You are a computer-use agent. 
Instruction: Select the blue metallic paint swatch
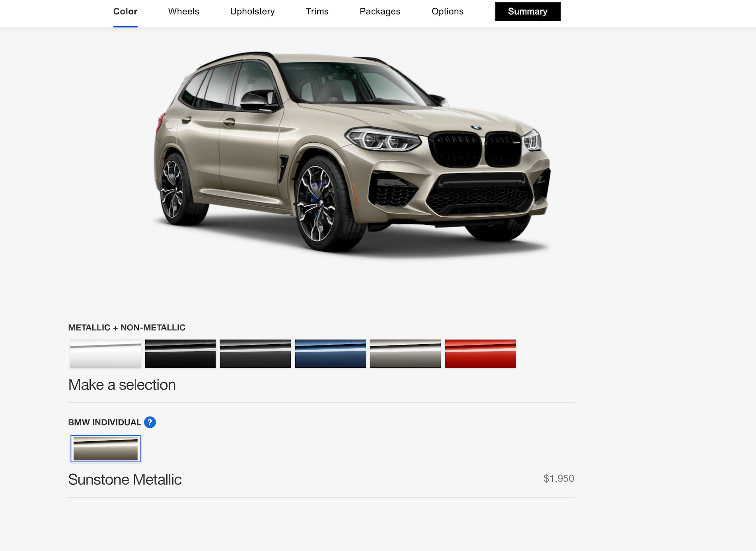(x=330, y=353)
